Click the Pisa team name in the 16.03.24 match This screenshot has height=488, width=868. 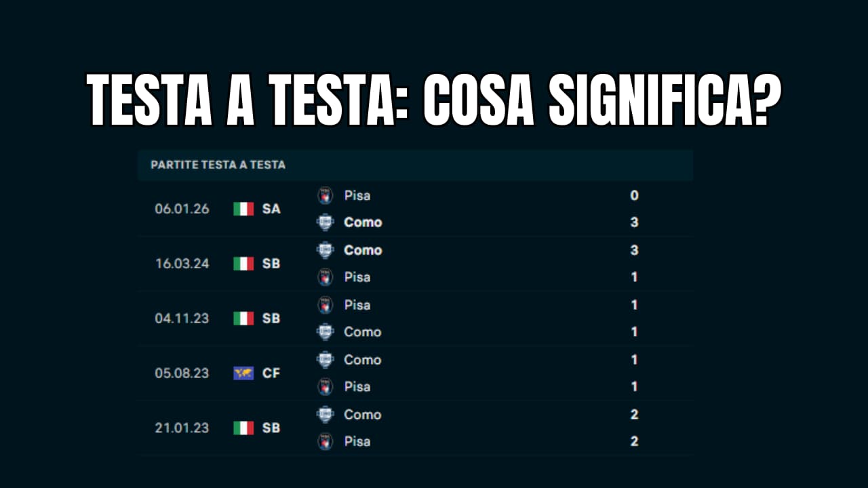pyautogui.click(x=357, y=277)
